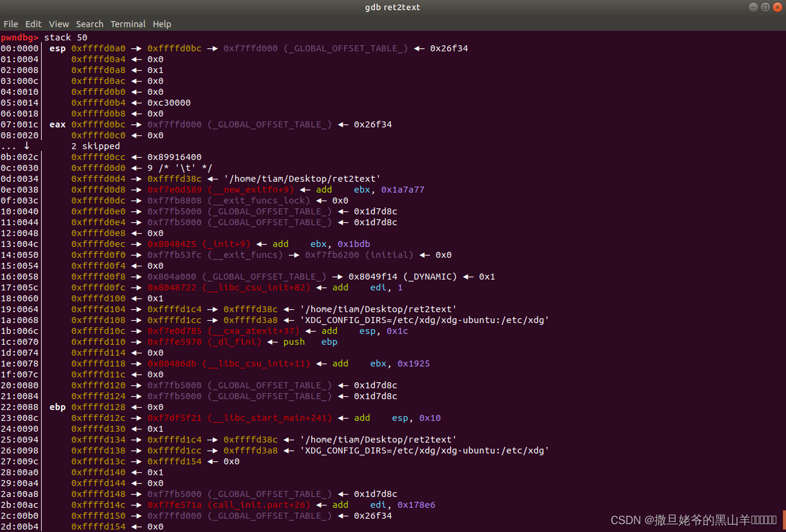Select XDG_CONFIG_DIRS string in row 1a:0068
Screen dimensions: 786x532
pyautogui.click(x=425, y=320)
